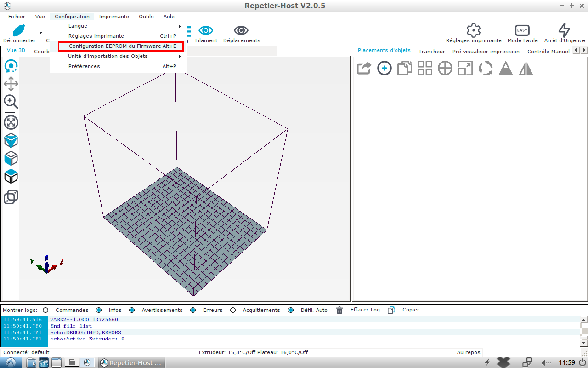Open the Outils menu

[x=146, y=17]
